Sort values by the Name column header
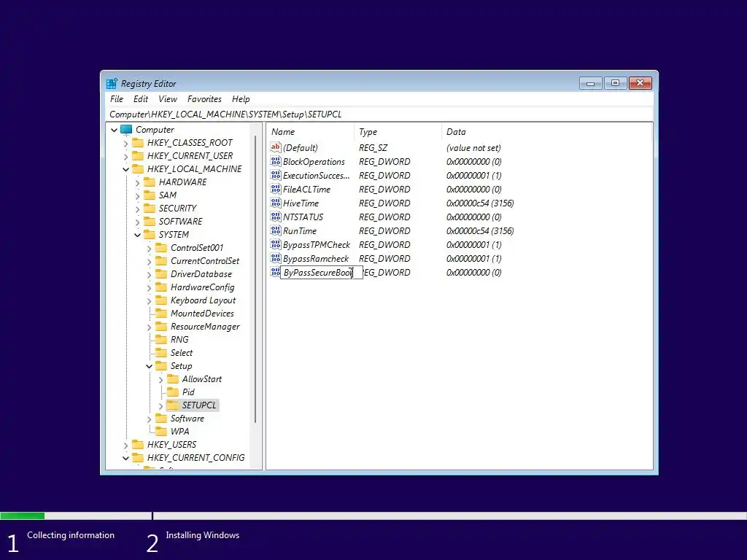Image resolution: width=747 pixels, height=560 pixels. pyautogui.click(x=310, y=132)
